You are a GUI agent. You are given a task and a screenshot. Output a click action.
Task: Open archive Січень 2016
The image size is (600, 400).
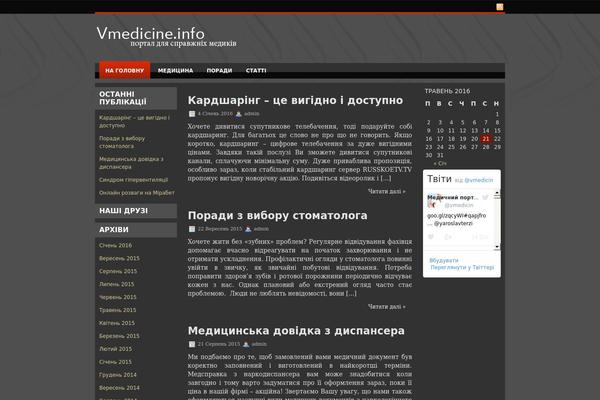(x=115, y=245)
